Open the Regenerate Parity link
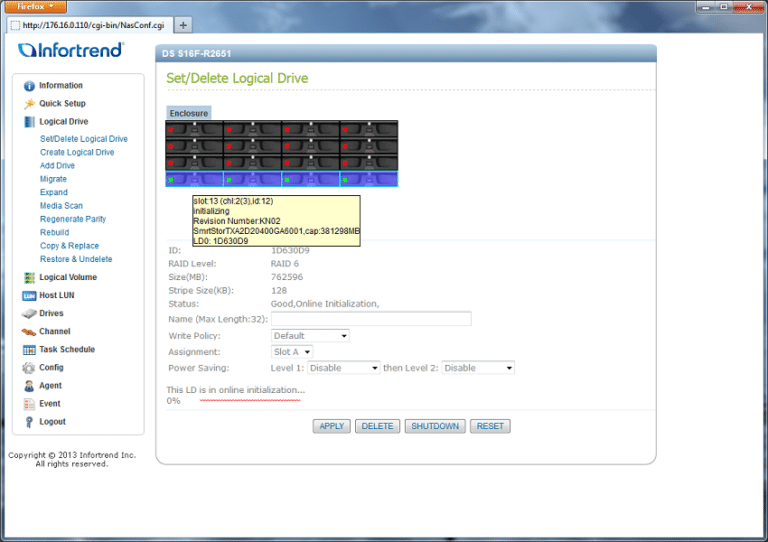Screen dimensions: 768x542 (x=73, y=219)
